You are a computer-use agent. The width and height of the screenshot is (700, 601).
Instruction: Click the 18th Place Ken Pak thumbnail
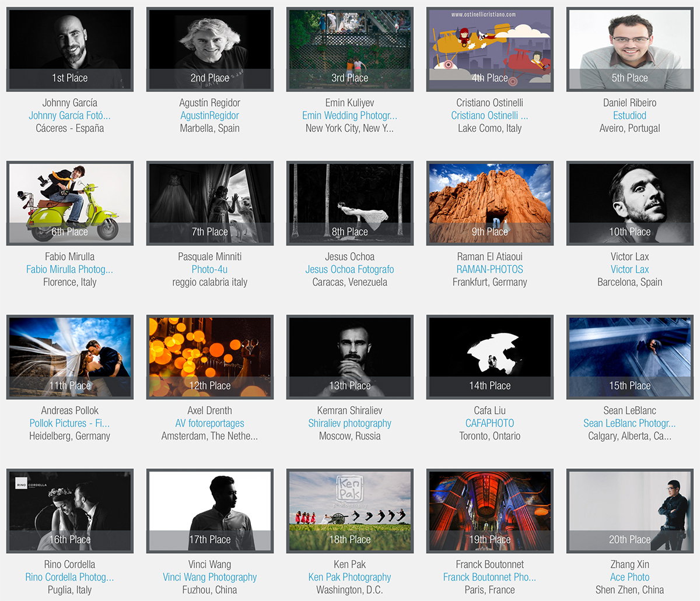(350, 511)
